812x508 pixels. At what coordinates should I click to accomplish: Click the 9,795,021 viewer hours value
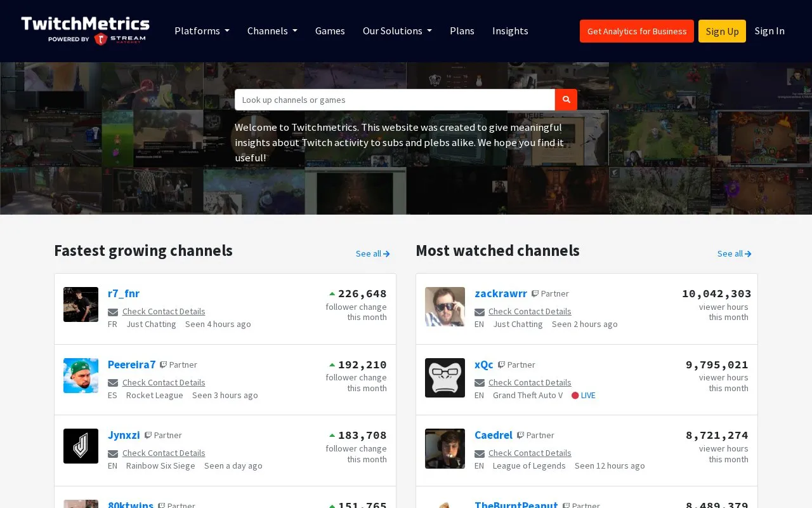(717, 364)
